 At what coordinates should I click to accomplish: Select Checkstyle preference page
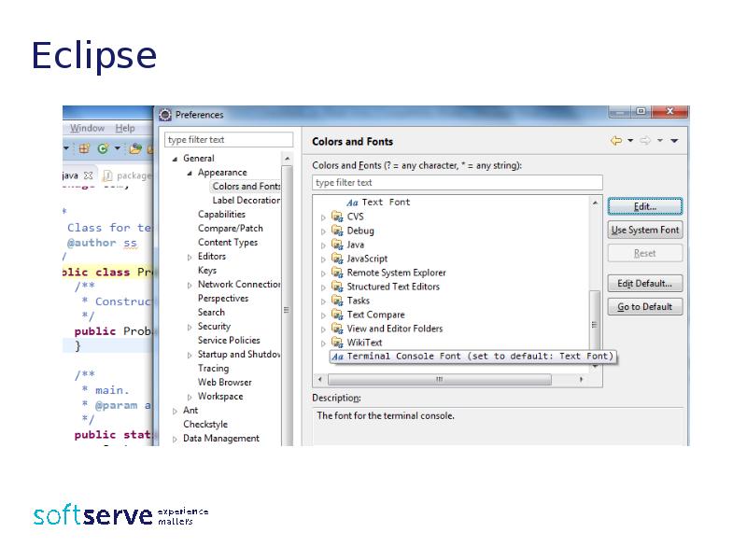(205, 425)
